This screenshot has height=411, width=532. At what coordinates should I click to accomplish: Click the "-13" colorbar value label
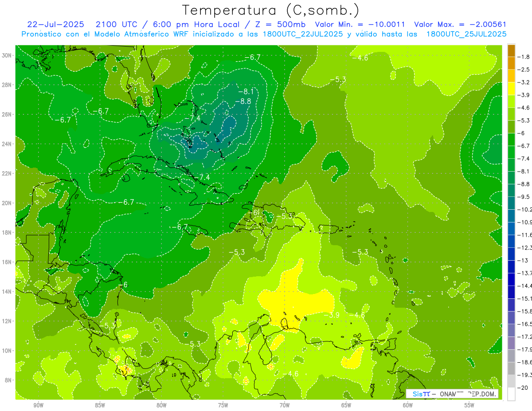point(523,260)
